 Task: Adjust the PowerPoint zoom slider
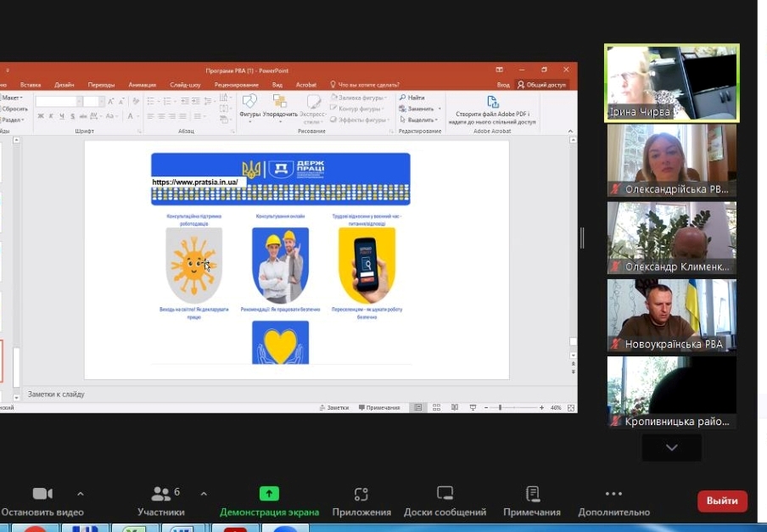tap(500, 407)
